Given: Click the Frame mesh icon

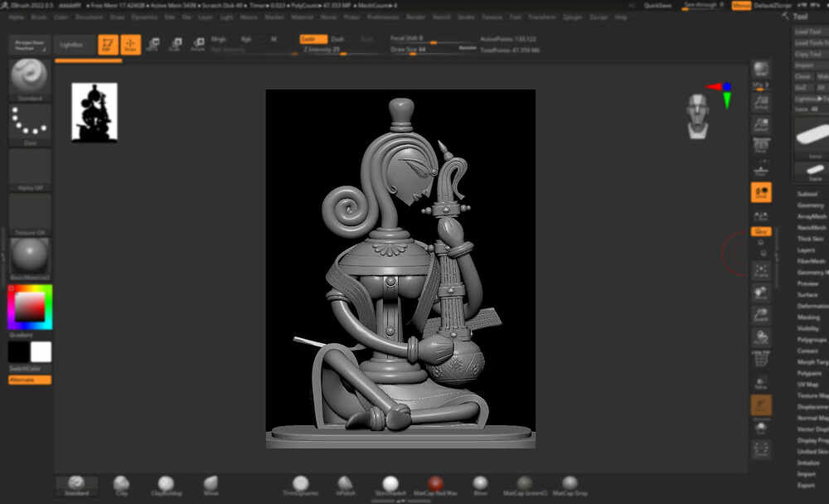Looking at the screenshot, I should pos(761,270).
